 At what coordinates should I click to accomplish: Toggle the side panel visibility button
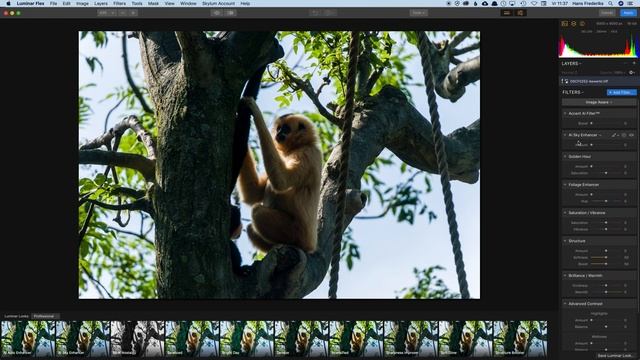pos(520,13)
